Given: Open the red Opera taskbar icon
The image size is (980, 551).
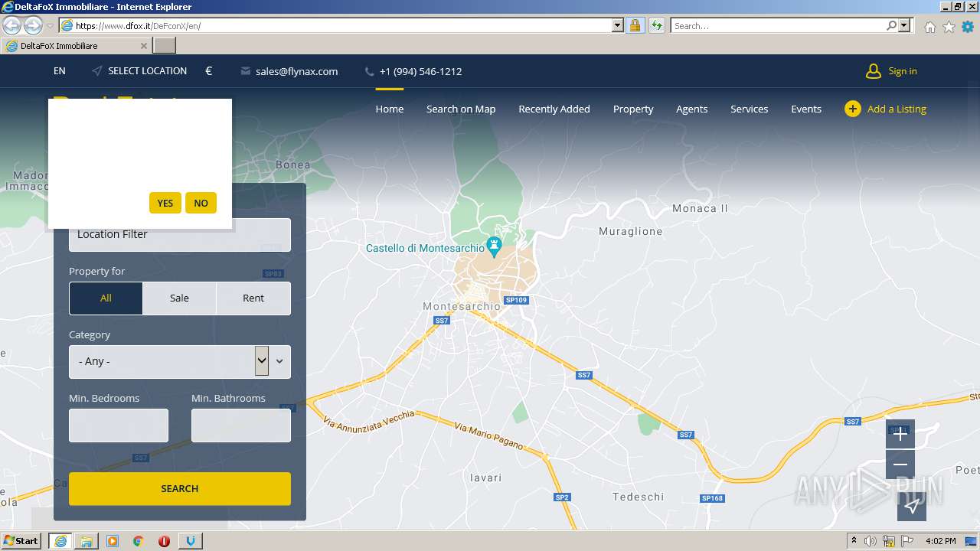Looking at the screenshot, I should [x=164, y=541].
